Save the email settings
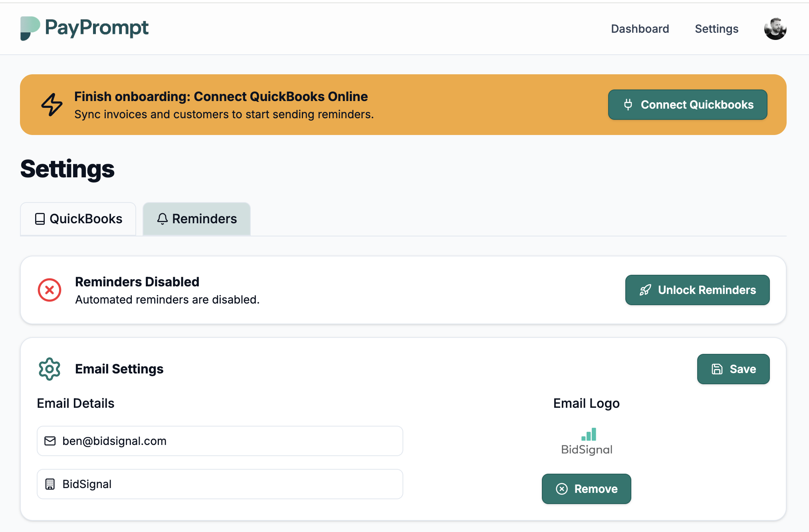The height and width of the screenshot is (532, 809). click(733, 369)
